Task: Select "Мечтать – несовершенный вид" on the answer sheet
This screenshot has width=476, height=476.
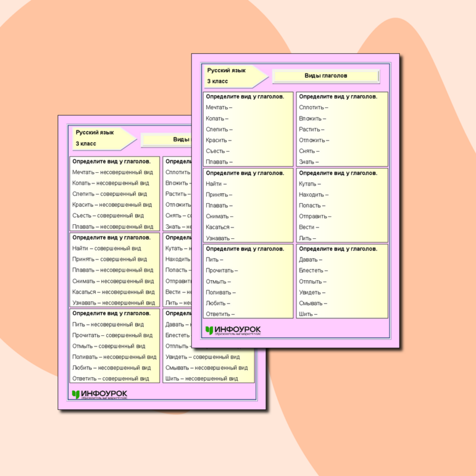Action: click(112, 172)
